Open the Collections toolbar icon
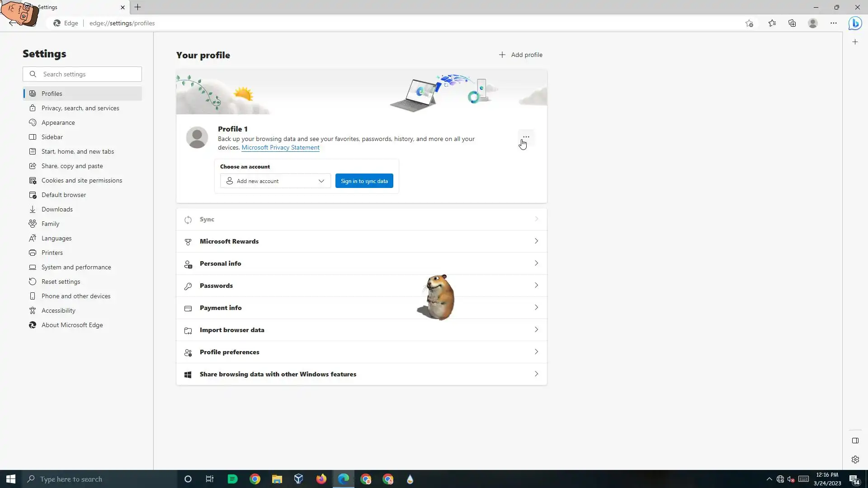Screen dimensions: 868x488 point(792,23)
